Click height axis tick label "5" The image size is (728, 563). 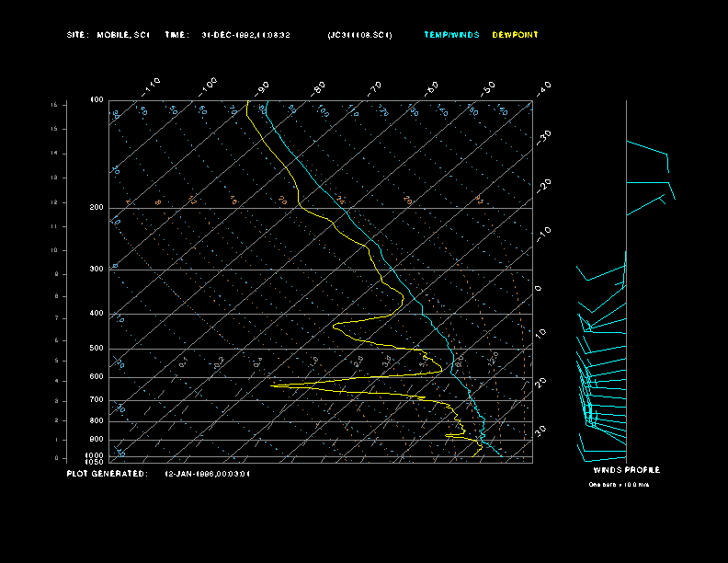point(57,361)
